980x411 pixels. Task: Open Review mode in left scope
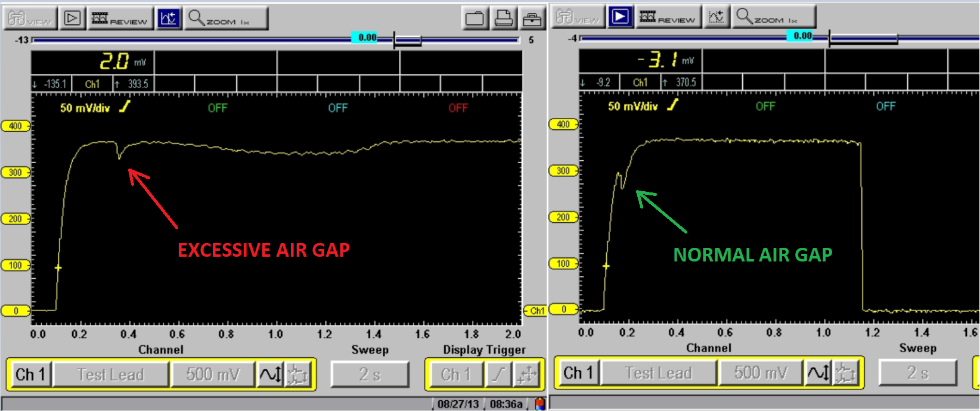click(x=120, y=18)
